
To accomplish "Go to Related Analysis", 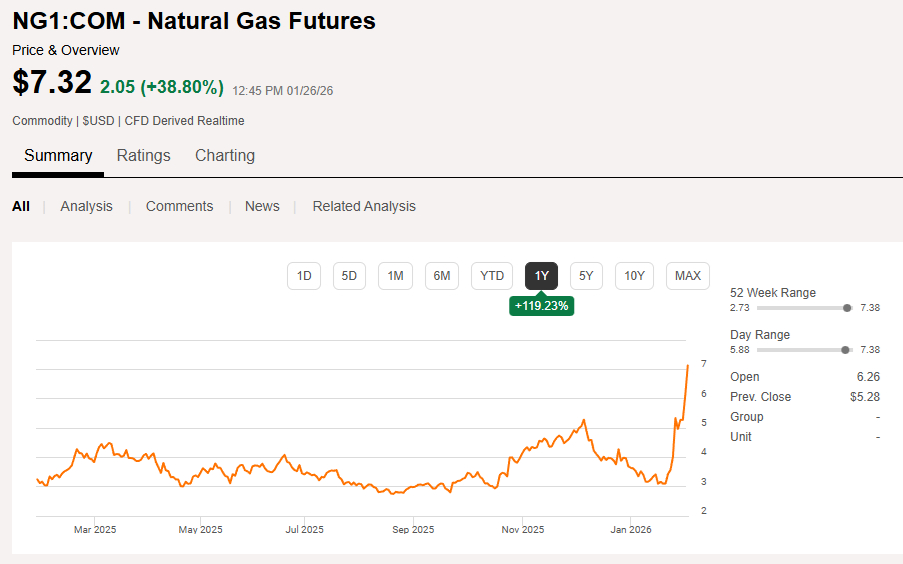I will pyautogui.click(x=364, y=207).
